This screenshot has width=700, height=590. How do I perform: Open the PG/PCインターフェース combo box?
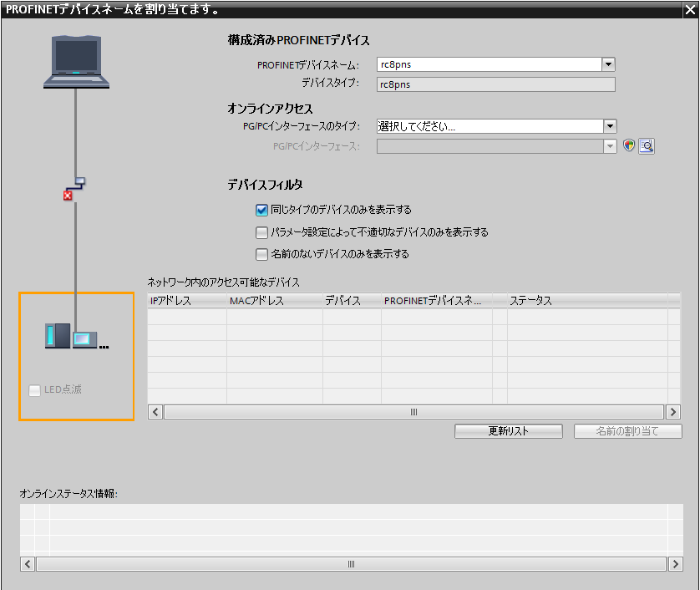pos(610,146)
